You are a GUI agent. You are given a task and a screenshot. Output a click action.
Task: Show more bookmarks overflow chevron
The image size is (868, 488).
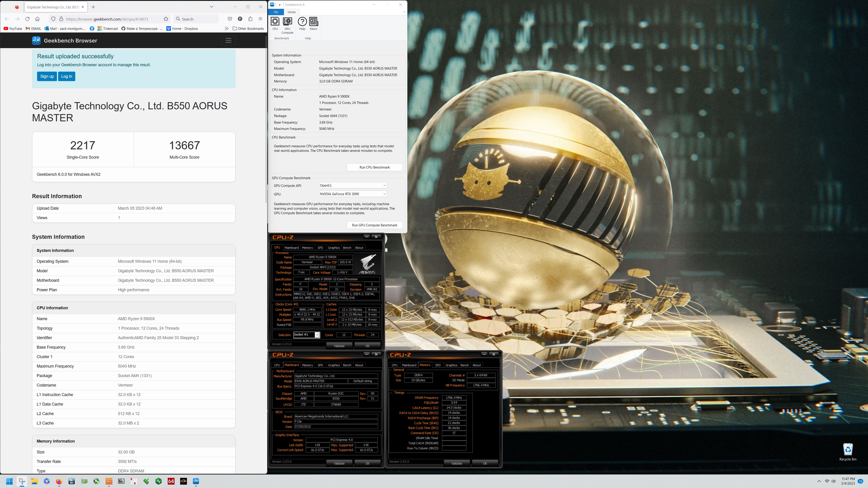226,29
